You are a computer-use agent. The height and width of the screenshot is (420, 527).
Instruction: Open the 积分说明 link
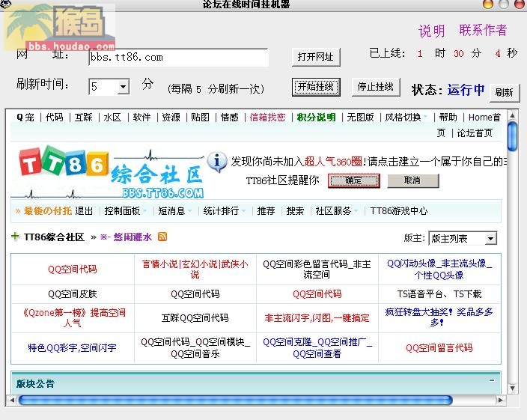click(x=316, y=118)
